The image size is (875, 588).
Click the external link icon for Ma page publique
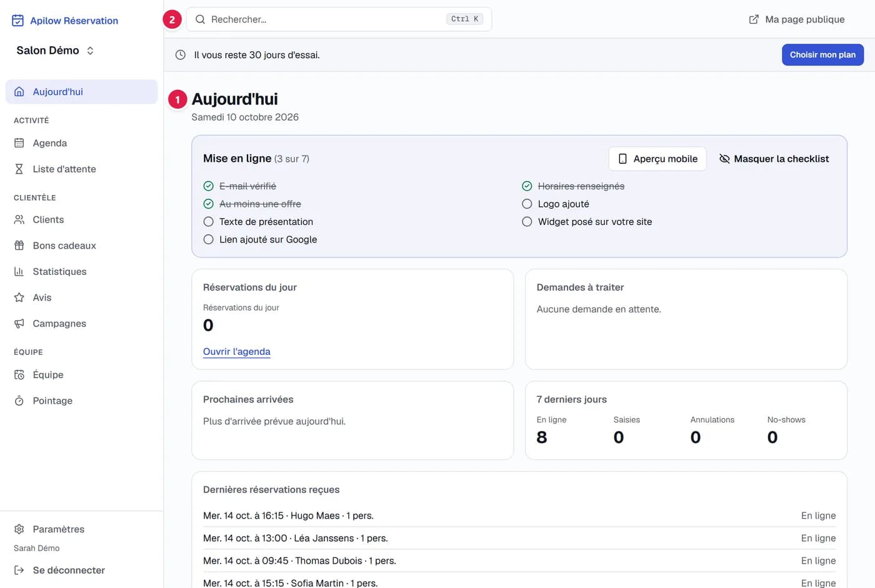tap(754, 19)
